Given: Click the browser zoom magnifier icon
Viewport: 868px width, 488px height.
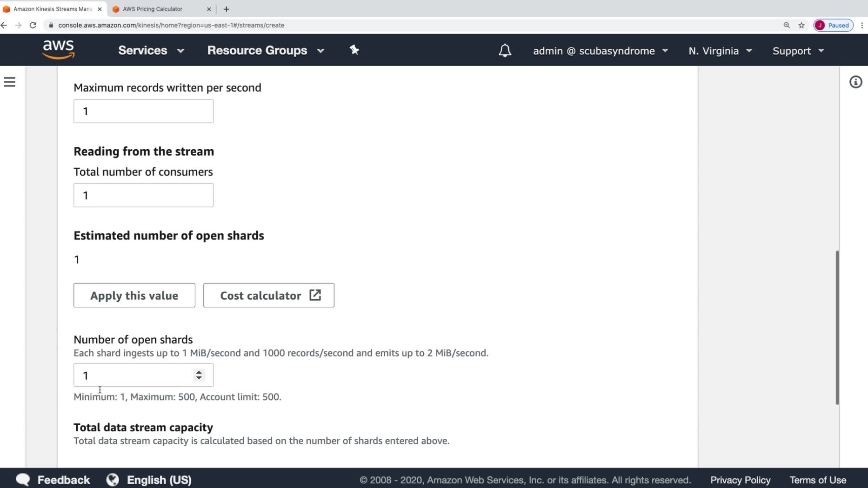Looking at the screenshot, I should (787, 25).
